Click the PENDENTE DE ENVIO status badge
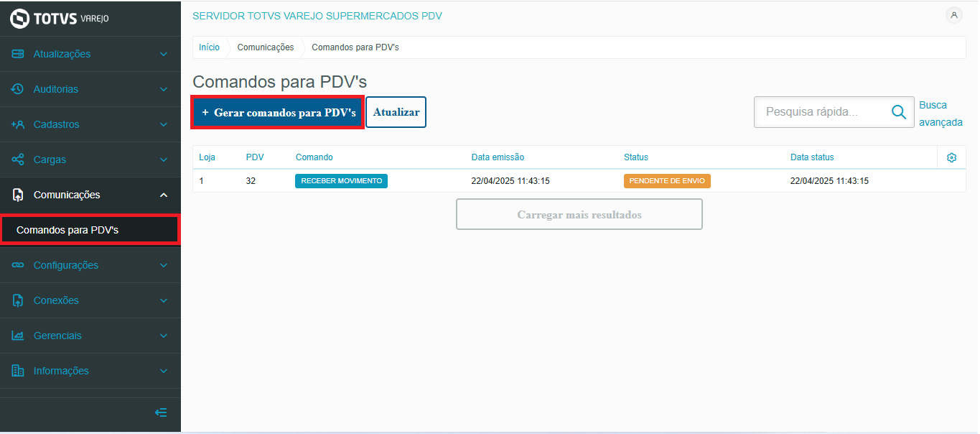Screen dimensions: 980x434 pos(667,181)
